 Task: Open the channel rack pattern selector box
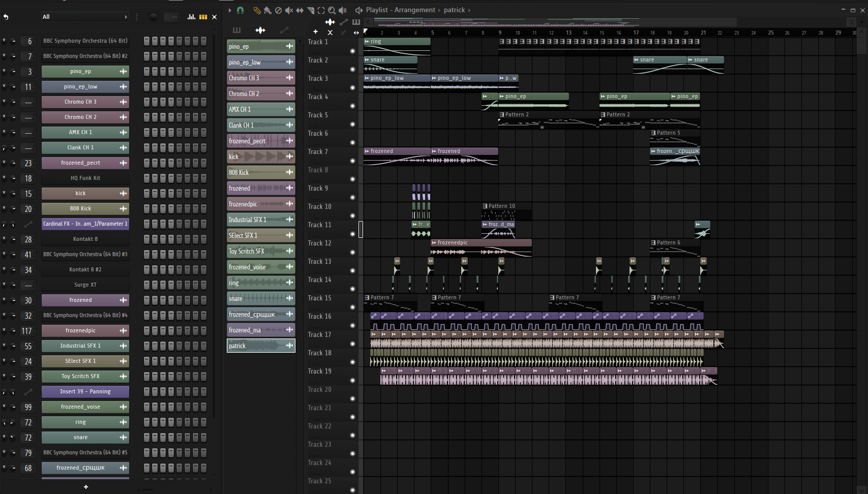point(173,17)
